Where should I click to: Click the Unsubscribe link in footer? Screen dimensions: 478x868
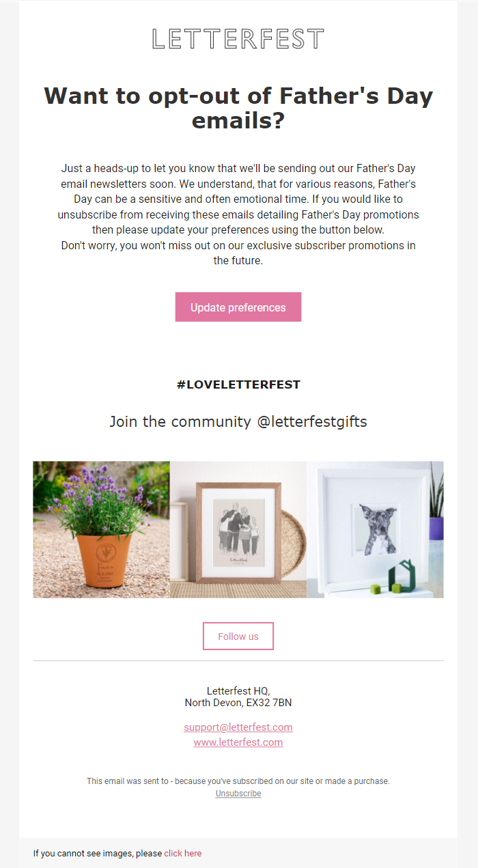pos(238,794)
